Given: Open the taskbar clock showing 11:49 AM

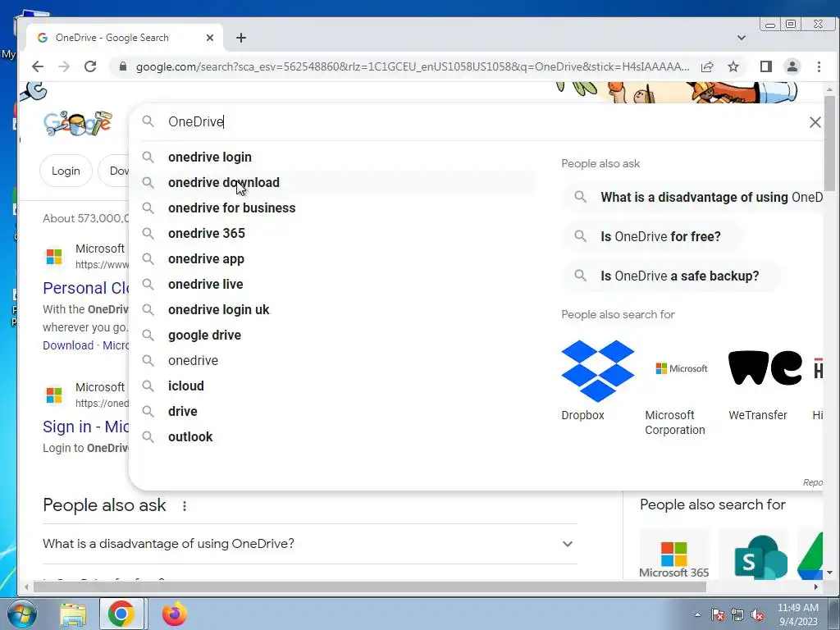Looking at the screenshot, I should [797, 614].
